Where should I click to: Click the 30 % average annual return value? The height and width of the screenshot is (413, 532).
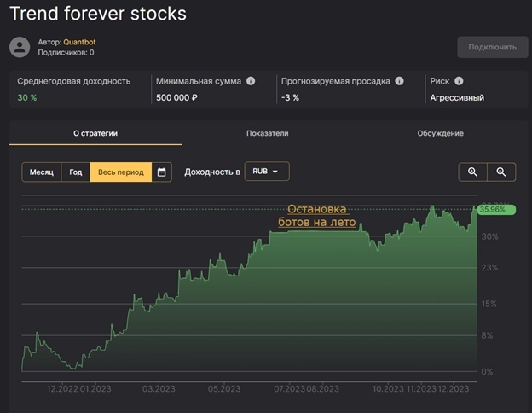pos(27,98)
